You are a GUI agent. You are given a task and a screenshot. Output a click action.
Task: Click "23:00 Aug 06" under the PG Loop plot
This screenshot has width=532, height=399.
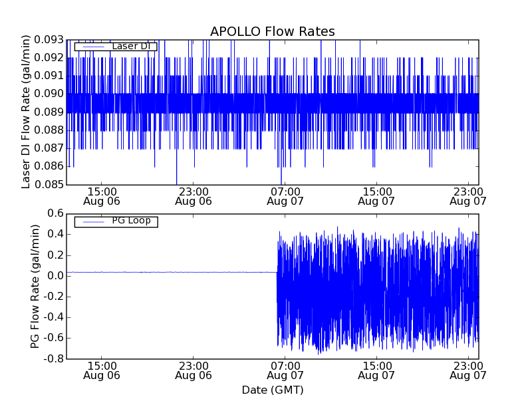coord(194,370)
